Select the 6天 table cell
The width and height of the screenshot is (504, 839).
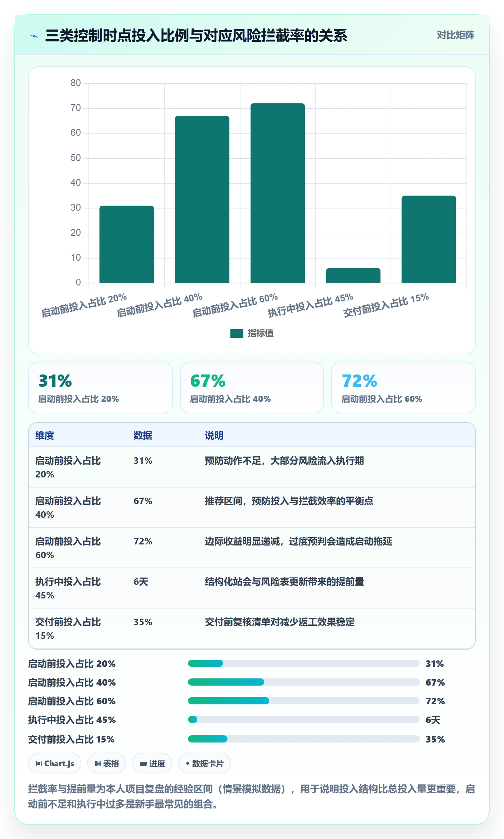point(141,582)
